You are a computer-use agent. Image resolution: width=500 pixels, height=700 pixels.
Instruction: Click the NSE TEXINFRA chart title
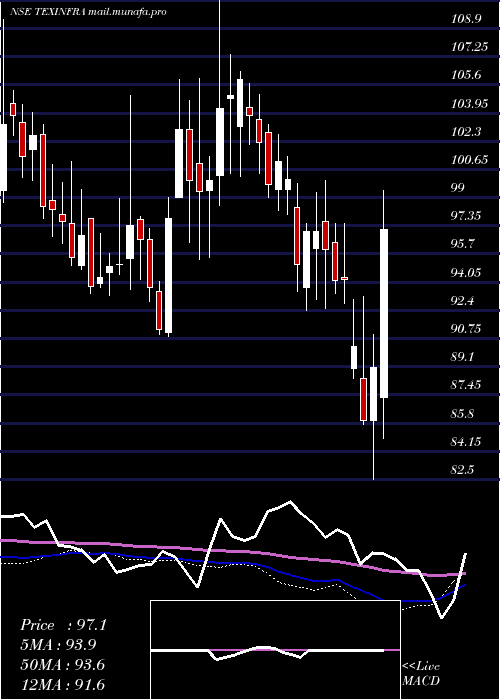89,12
